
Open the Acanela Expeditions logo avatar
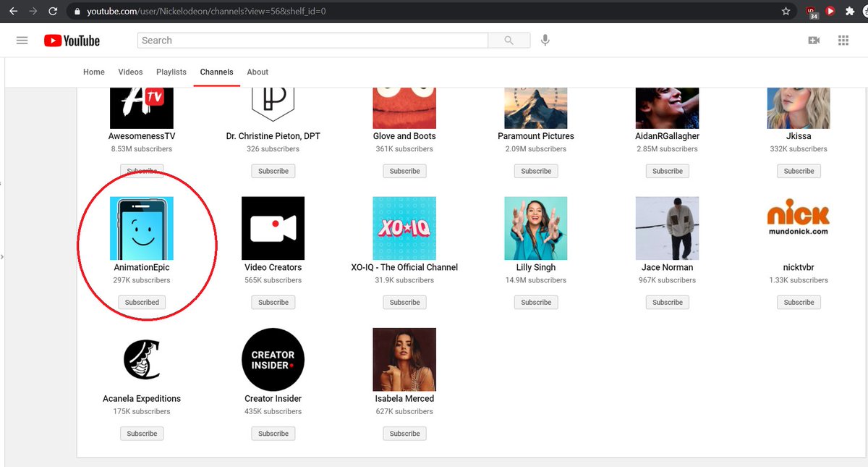(142, 360)
